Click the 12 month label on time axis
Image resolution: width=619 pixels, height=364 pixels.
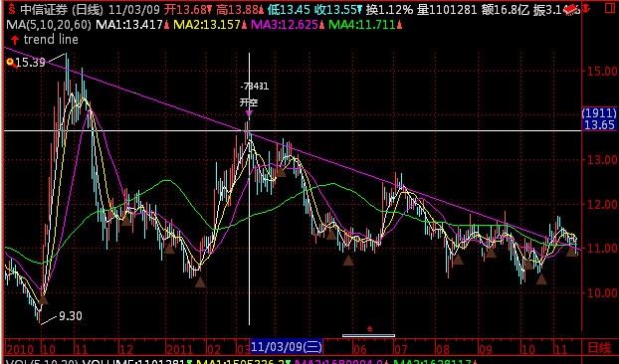(126, 349)
